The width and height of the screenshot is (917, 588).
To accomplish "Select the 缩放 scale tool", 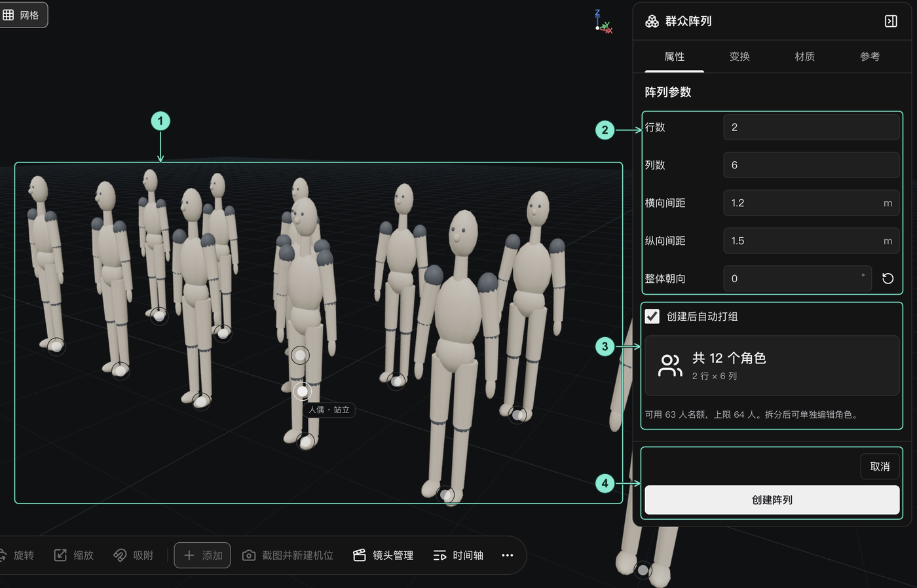I will tap(73, 555).
